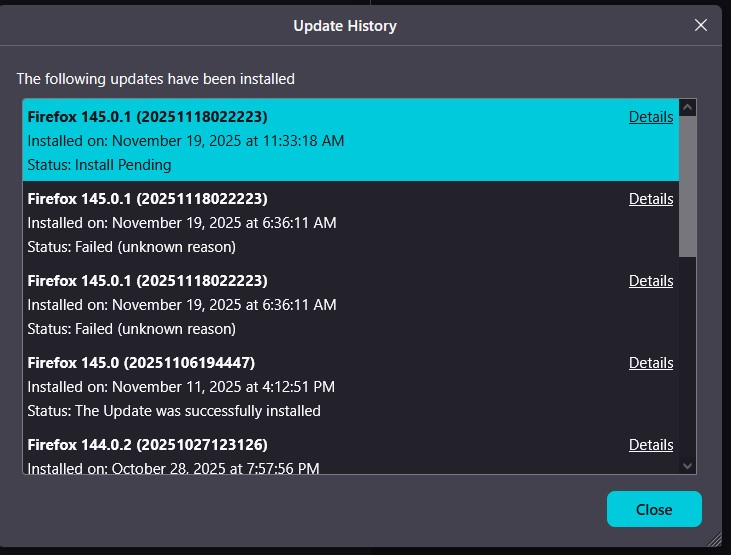Select the lower Failed 145.0.1 title

[147, 281]
